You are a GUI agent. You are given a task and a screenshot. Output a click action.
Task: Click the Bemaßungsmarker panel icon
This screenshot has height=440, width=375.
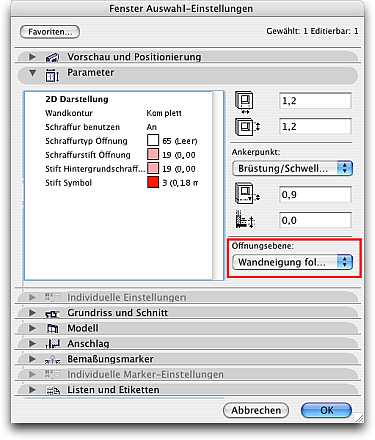pyautogui.click(x=53, y=360)
